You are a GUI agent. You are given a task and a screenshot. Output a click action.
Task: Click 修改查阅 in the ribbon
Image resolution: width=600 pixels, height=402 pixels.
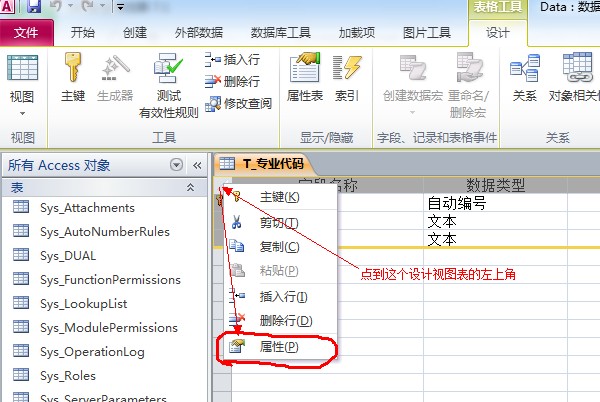[238, 103]
